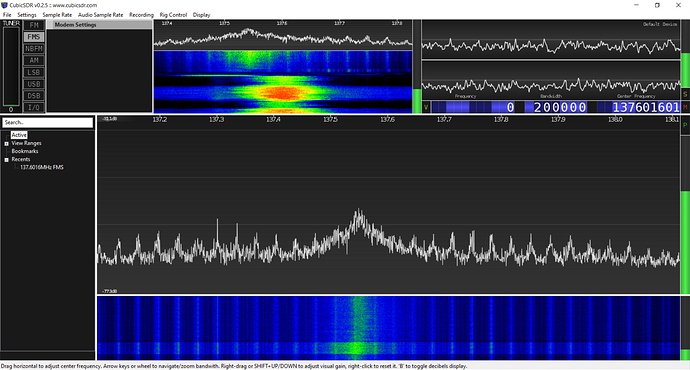The width and height of the screenshot is (690, 370).
Task: Select I/Q demodulator mode
Action: pos(34,107)
